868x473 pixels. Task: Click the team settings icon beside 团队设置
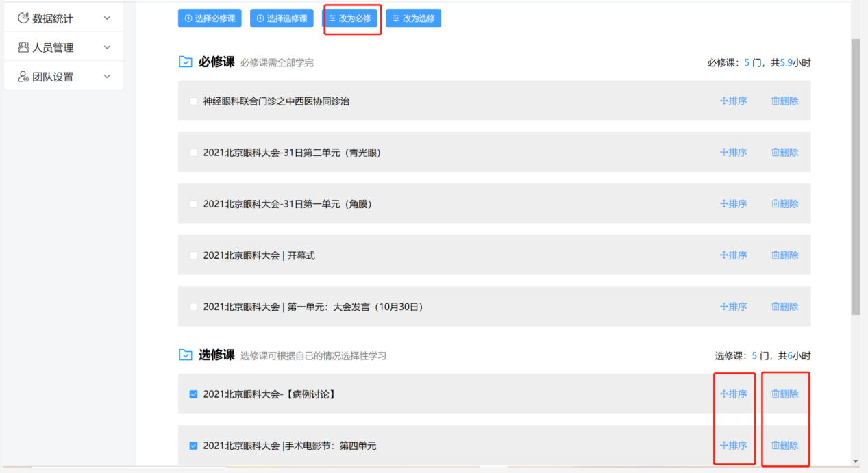click(23, 77)
